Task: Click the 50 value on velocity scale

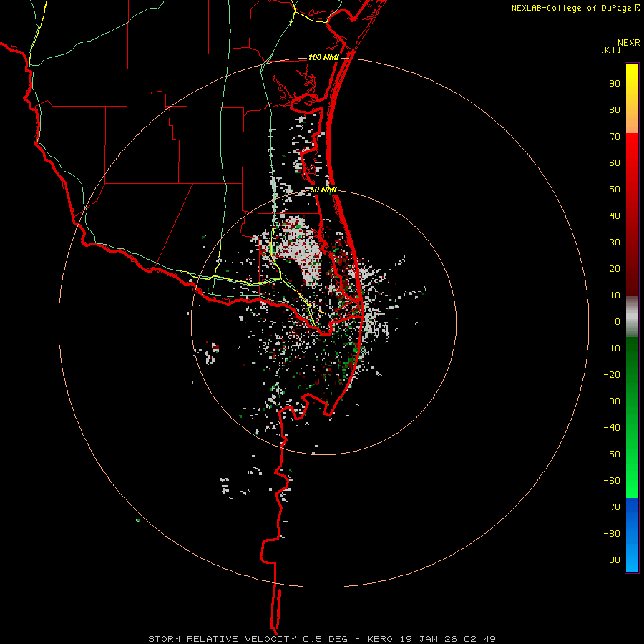Action: 615,190
